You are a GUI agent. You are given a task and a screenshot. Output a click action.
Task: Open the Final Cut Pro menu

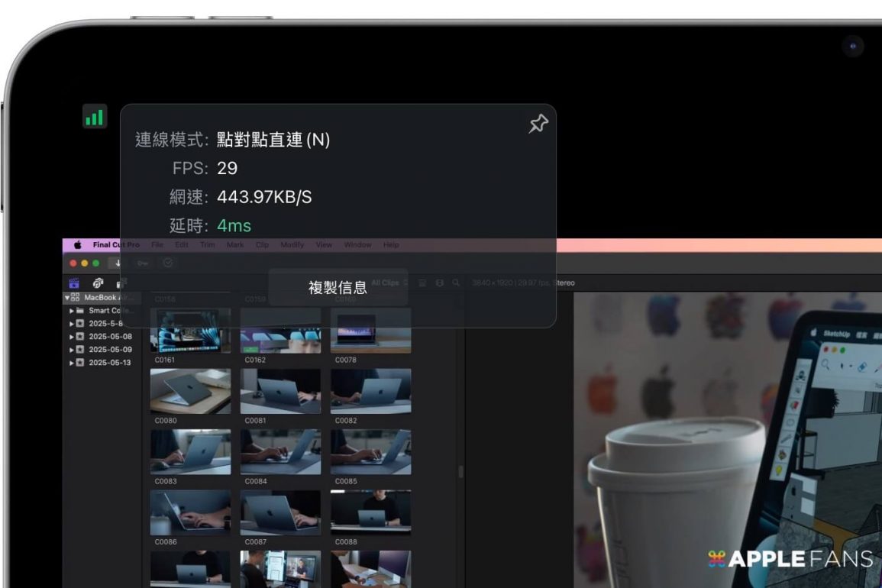[116, 245]
